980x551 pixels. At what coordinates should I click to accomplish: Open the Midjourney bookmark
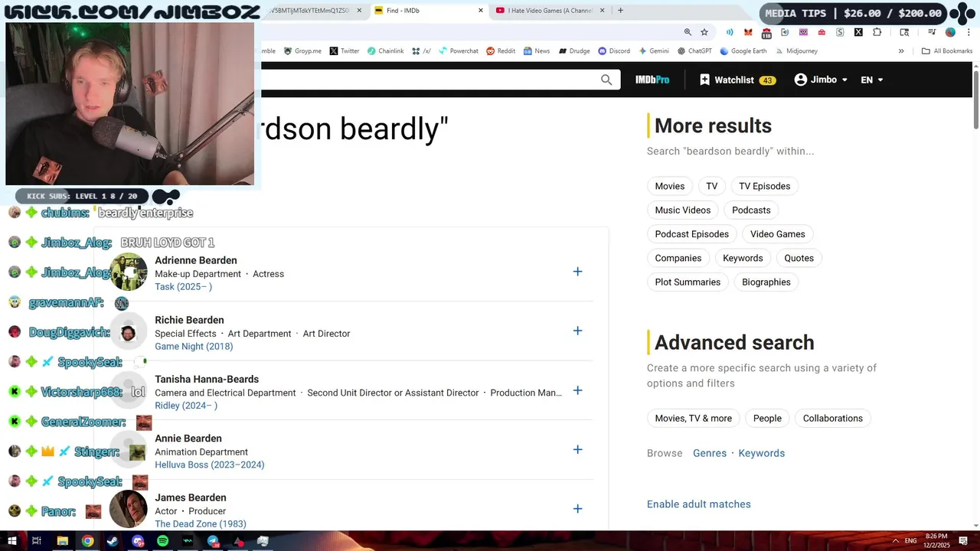pyautogui.click(x=795, y=51)
